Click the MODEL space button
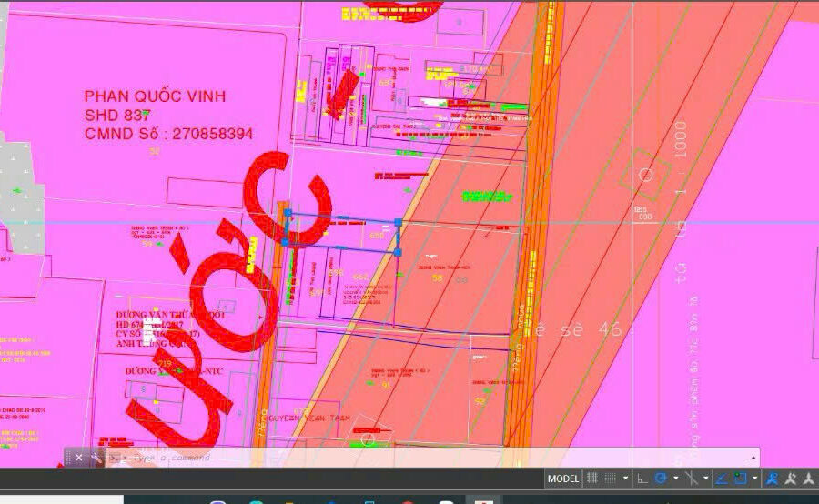The height and width of the screenshot is (504, 819). [563, 479]
